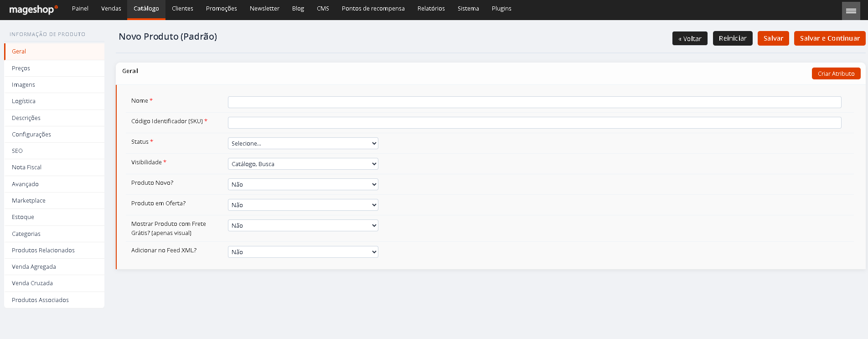Select the Marketplace sidebar tab
The image size is (868, 339).
54,201
